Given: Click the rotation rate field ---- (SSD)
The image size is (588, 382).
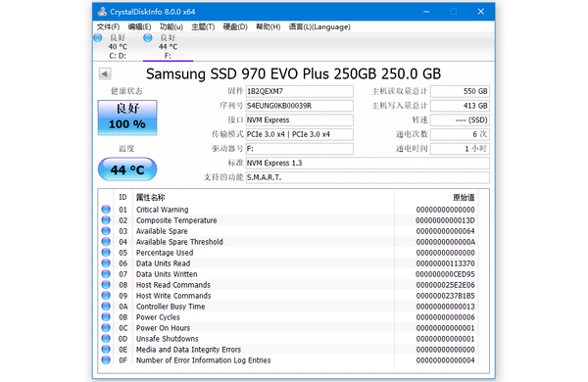Looking at the screenshot, I should click(x=461, y=119).
